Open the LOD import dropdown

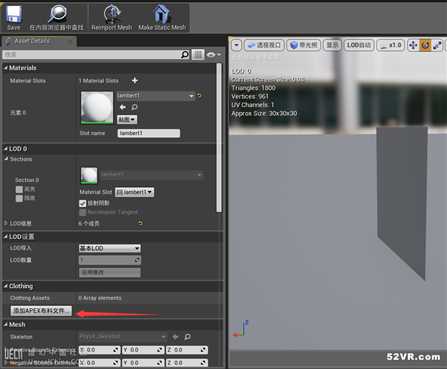point(110,248)
